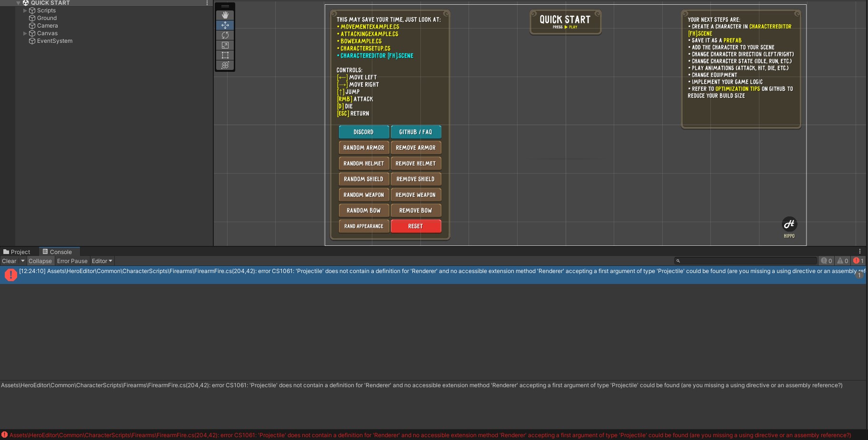The image size is (868, 440).
Task: Toggle the error message filter showing 1
Action: 858,261
